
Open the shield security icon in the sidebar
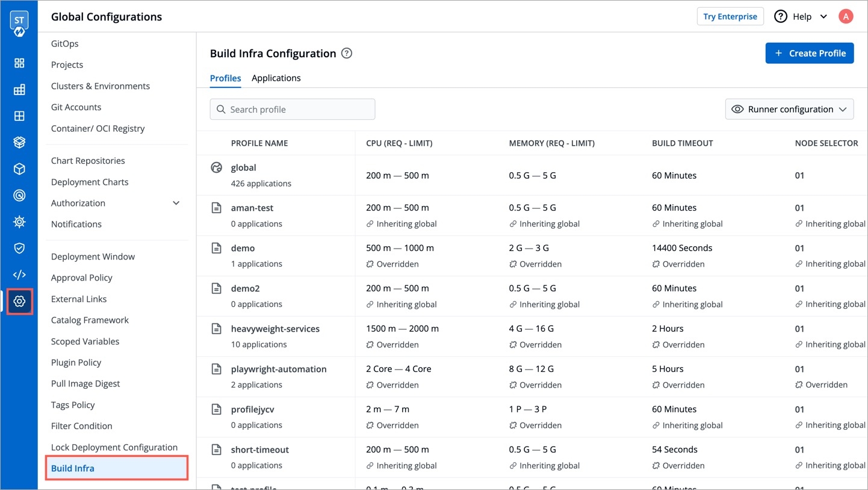(19, 248)
